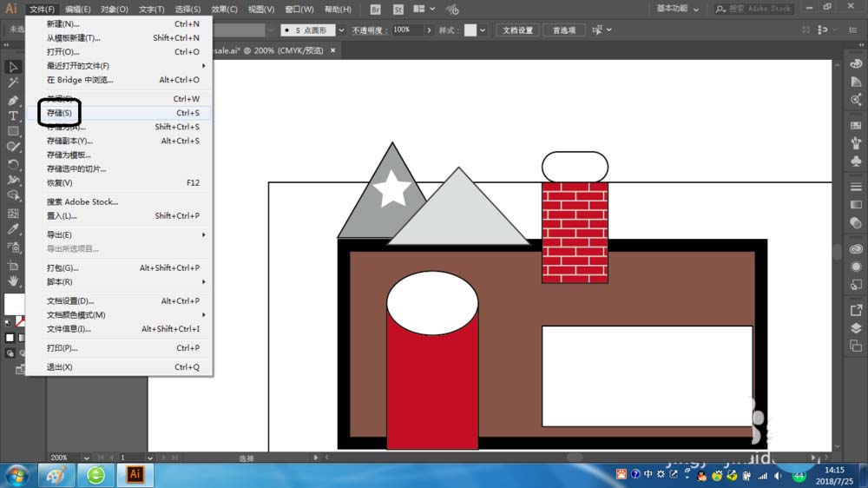The width and height of the screenshot is (868, 488).
Task: Click the Adobe Stock (St) icon
Action: pyautogui.click(x=398, y=10)
